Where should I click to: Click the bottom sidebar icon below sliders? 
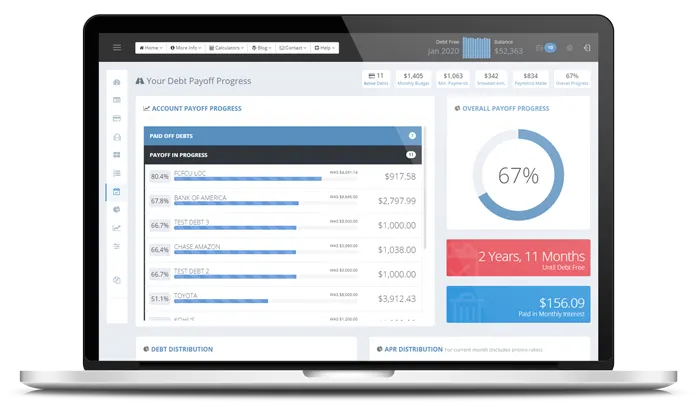(x=117, y=280)
